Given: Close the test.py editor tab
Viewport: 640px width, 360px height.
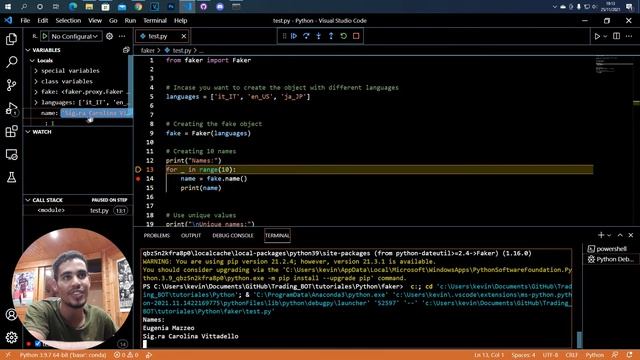Looking at the screenshot, I should 184,36.
